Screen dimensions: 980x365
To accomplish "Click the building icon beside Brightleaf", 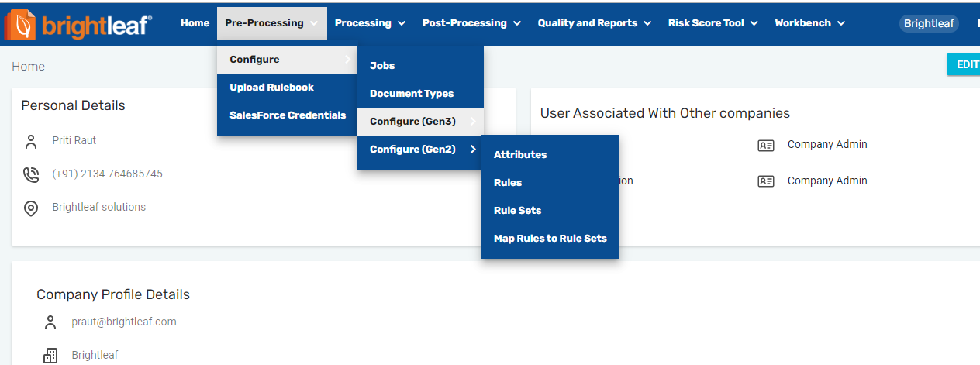I will click(50, 356).
